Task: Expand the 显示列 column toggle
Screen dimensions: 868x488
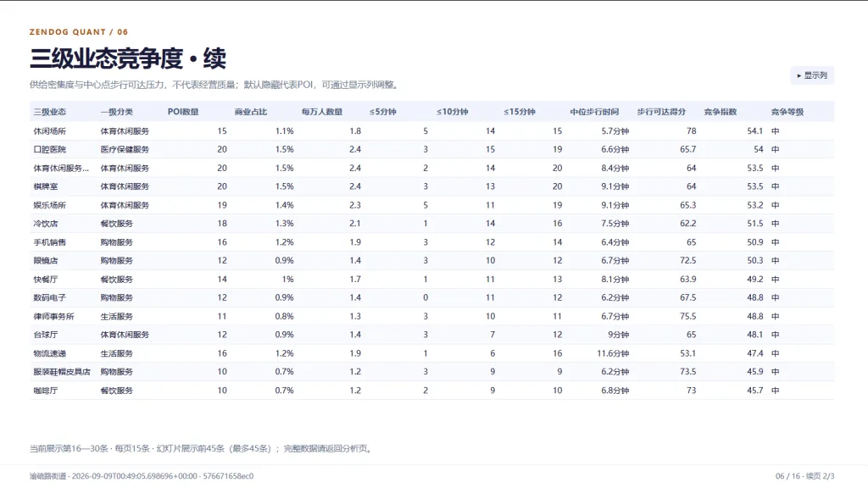Action: [811, 75]
